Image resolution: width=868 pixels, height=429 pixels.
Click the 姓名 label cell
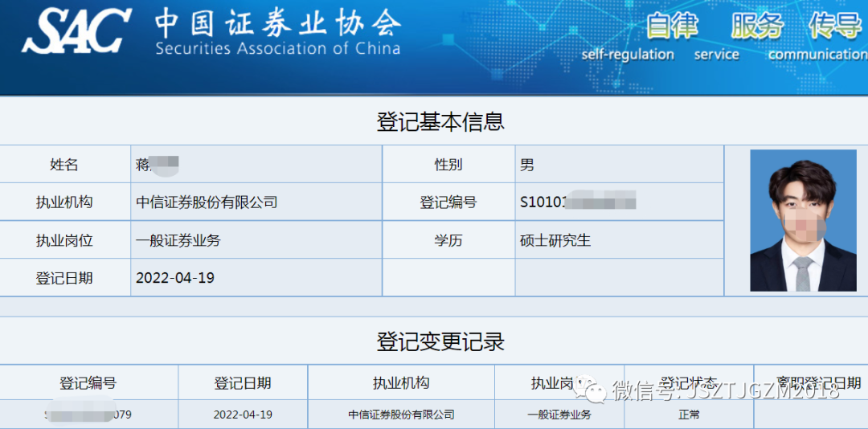64,165
